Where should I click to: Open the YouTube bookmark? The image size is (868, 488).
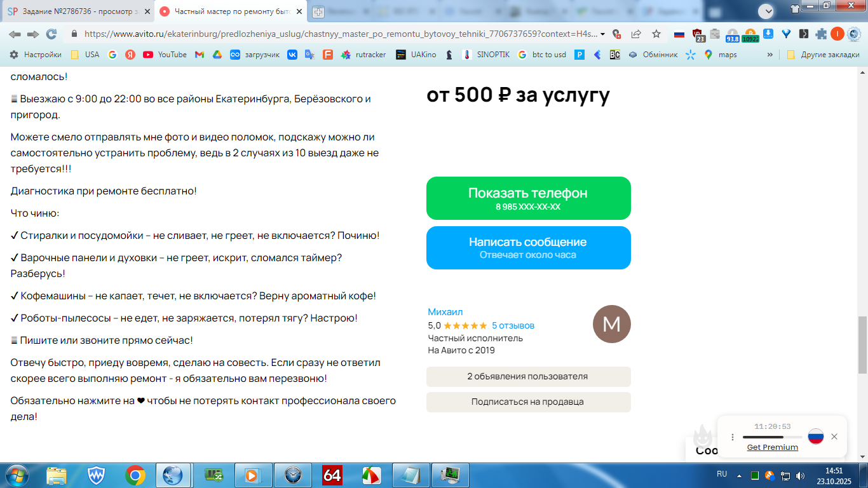tap(165, 55)
